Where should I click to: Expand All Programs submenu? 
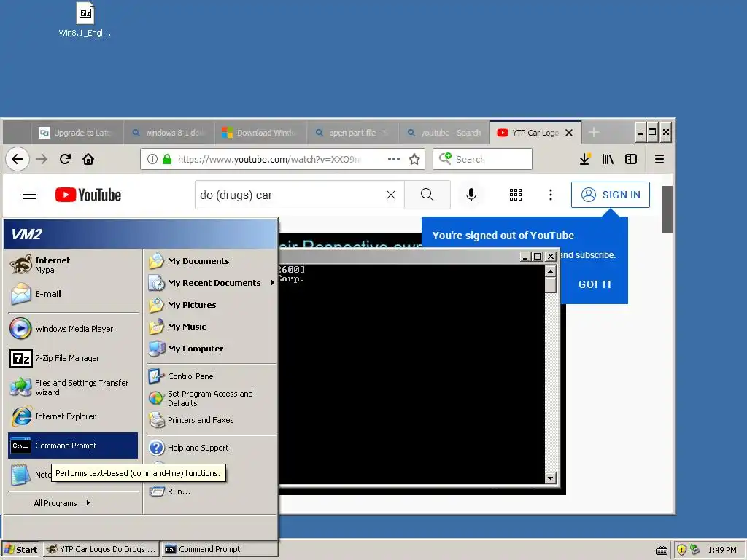[x=61, y=503]
